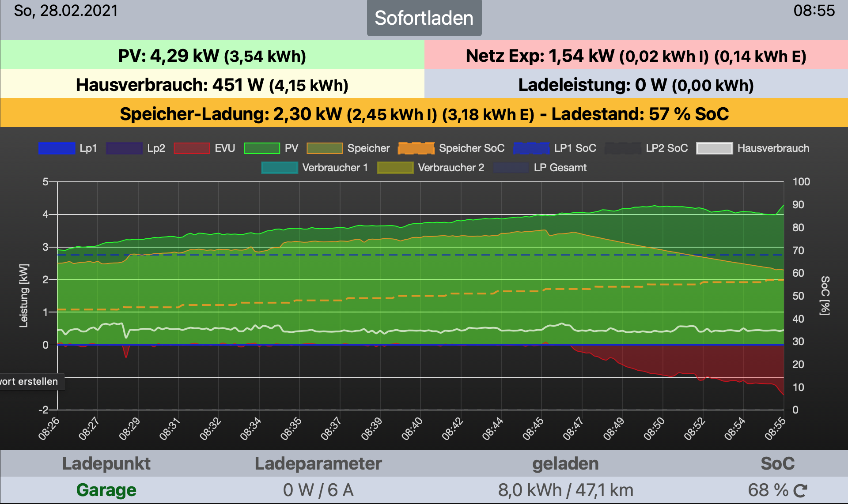Click the Speicher-Ladung status bar
The image size is (848, 504).
coord(424,114)
